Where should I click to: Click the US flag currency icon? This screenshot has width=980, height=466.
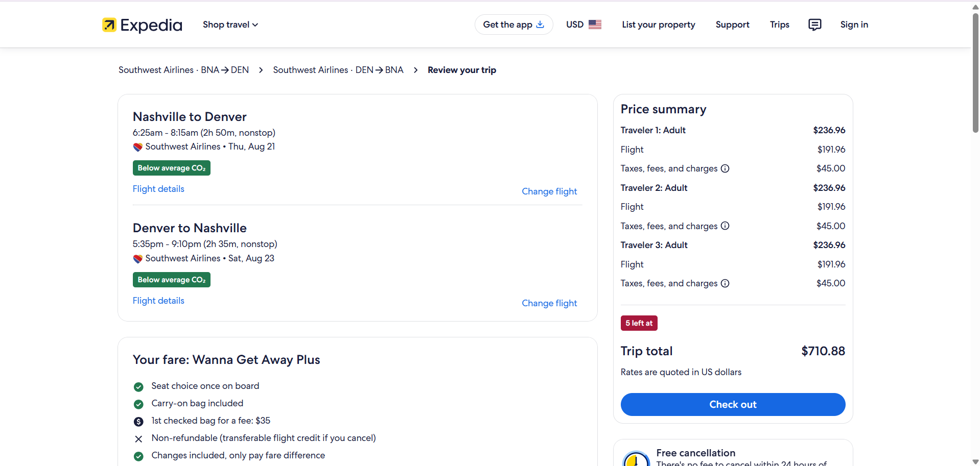pyautogui.click(x=595, y=24)
